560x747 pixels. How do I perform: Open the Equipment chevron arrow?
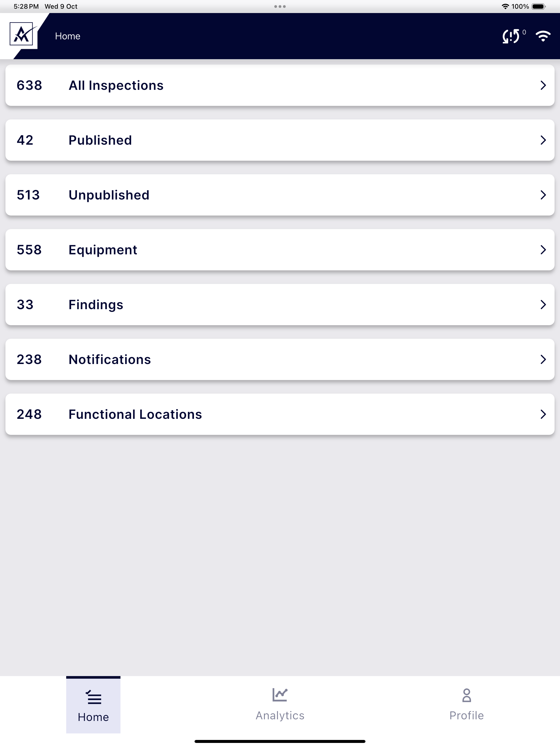[543, 249]
